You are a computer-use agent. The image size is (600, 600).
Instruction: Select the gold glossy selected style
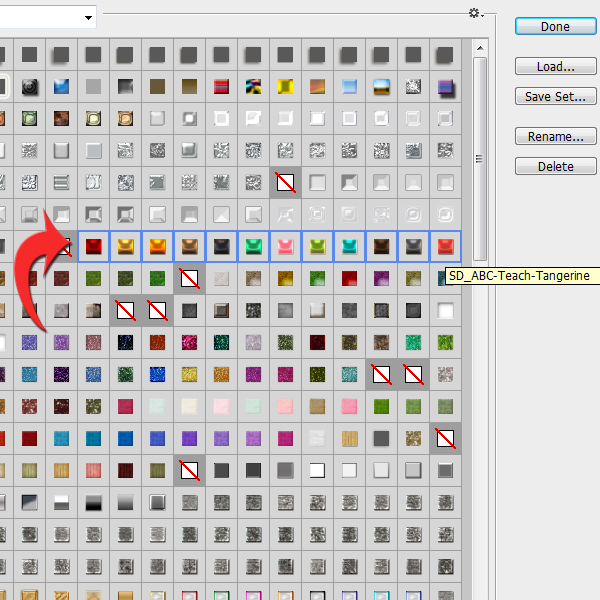(126, 246)
